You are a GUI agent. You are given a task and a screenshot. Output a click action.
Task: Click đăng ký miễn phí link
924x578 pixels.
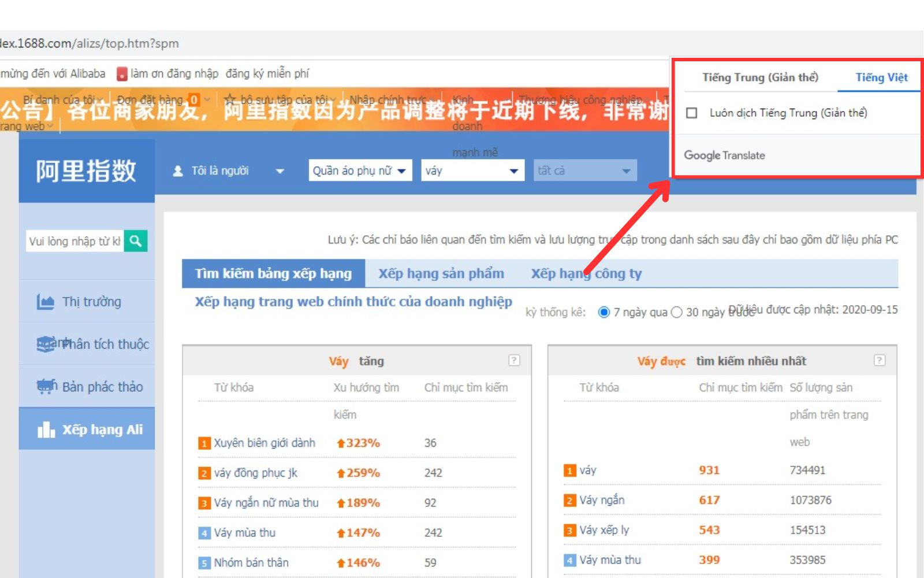click(267, 73)
